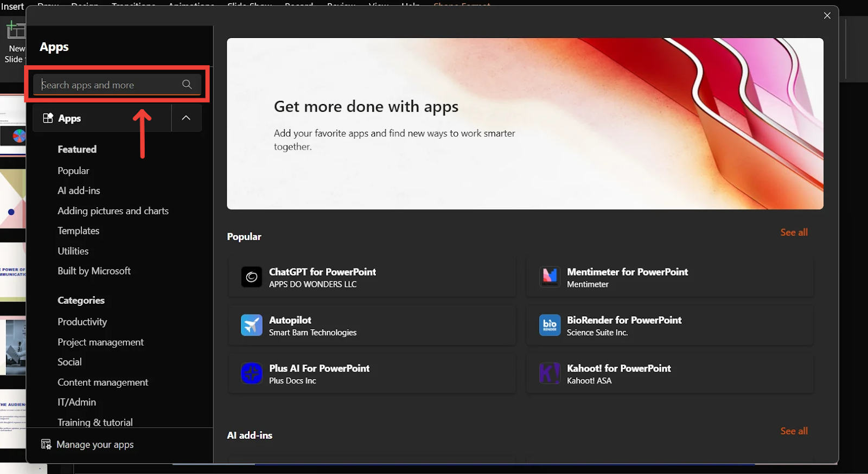Click the Apps section grid icon
868x474 pixels.
click(x=48, y=118)
